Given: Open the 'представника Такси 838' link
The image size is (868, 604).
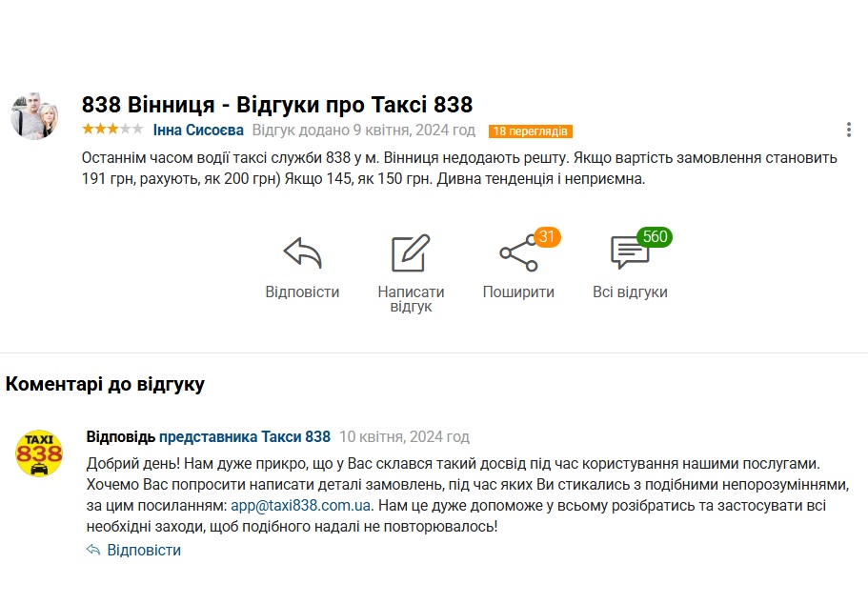Looking at the screenshot, I should tap(245, 437).
